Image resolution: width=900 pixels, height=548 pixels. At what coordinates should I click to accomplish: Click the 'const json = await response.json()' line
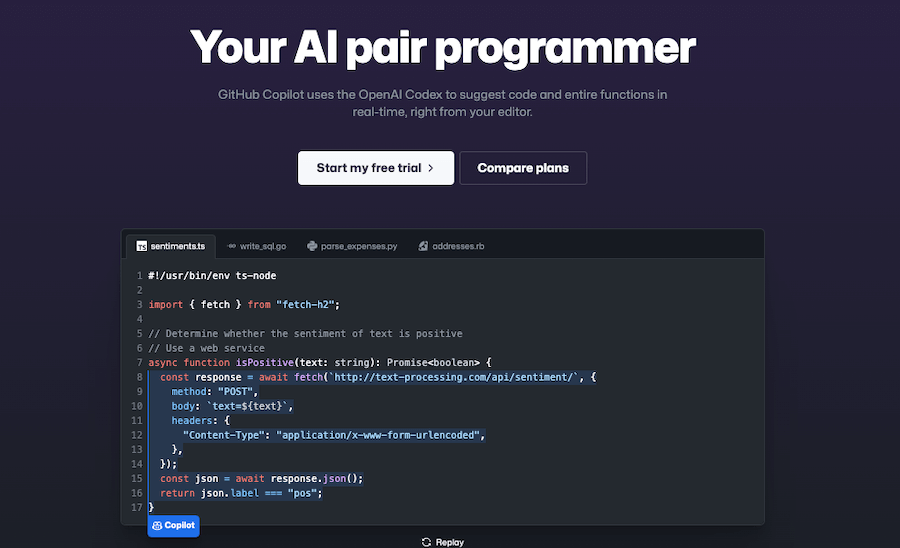(261, 479)
